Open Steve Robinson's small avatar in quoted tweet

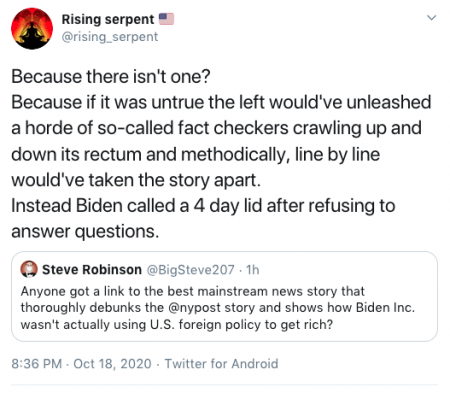29,269
